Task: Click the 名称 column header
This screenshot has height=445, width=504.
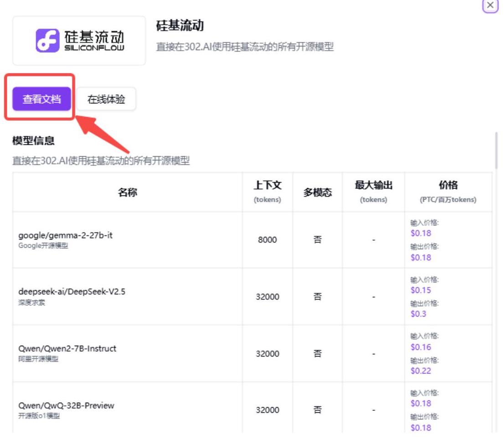Action: pos(127,192)
